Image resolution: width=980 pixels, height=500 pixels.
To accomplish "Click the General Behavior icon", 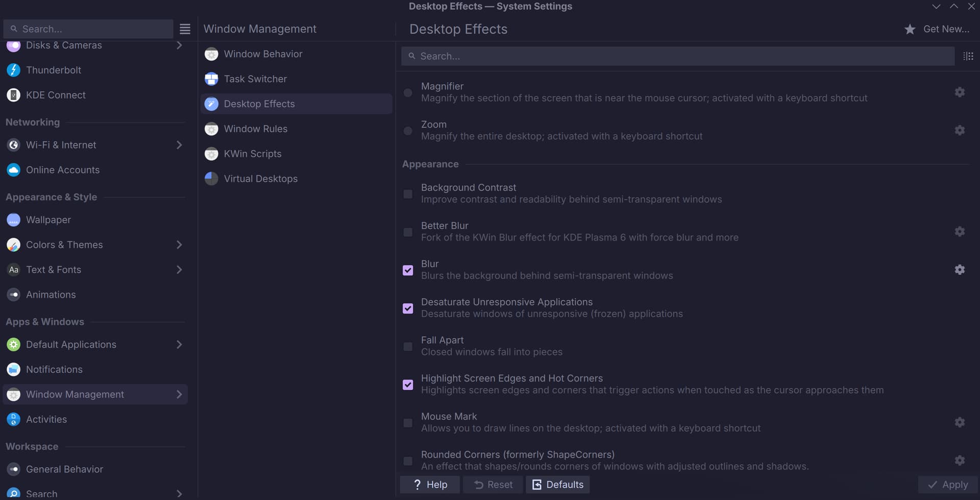I will click(x=14, y=469).
